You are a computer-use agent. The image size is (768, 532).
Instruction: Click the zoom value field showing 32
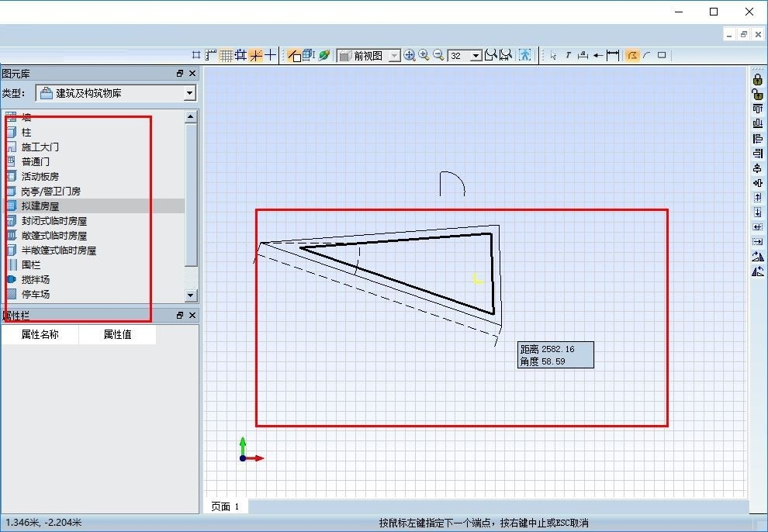pos(459,56)
